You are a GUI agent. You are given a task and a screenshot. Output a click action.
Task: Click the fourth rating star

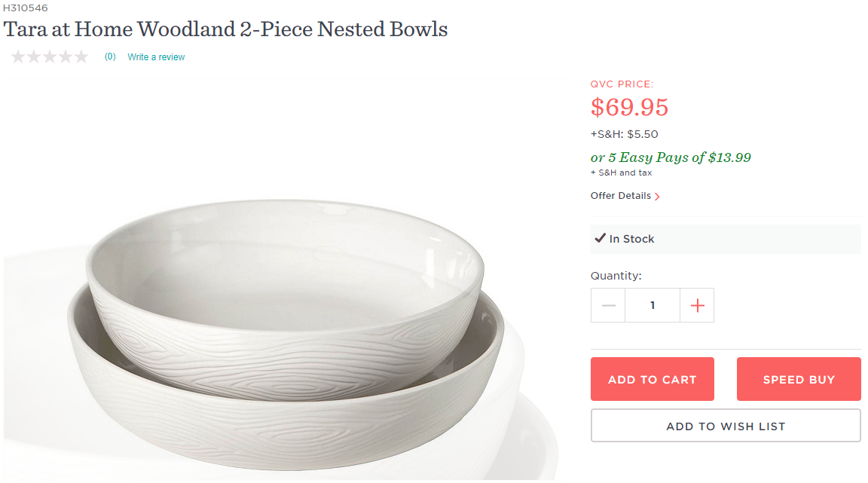[66, 57]
